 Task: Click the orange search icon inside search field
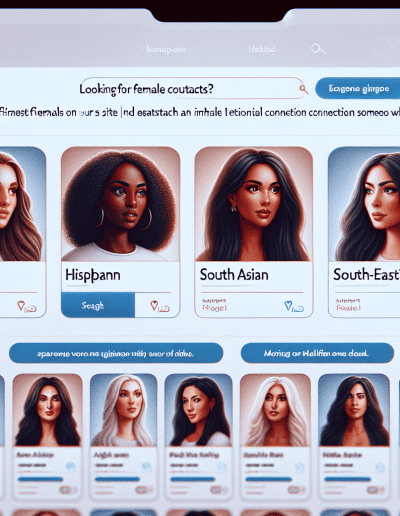pos(303,89)
